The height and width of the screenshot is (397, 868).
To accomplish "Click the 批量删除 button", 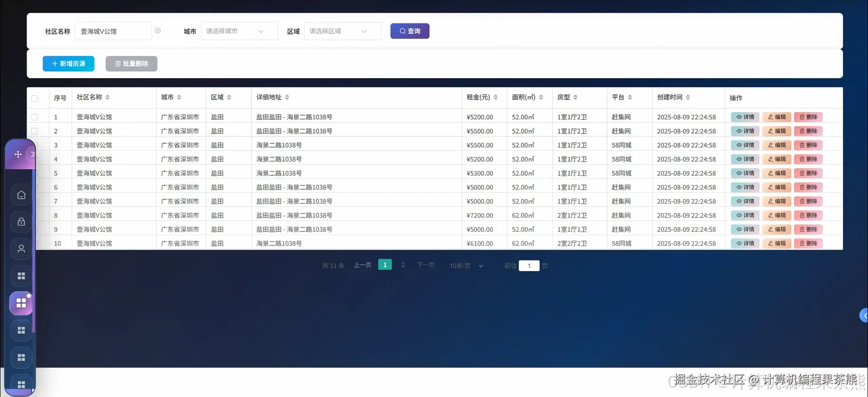I will (131, 63).
